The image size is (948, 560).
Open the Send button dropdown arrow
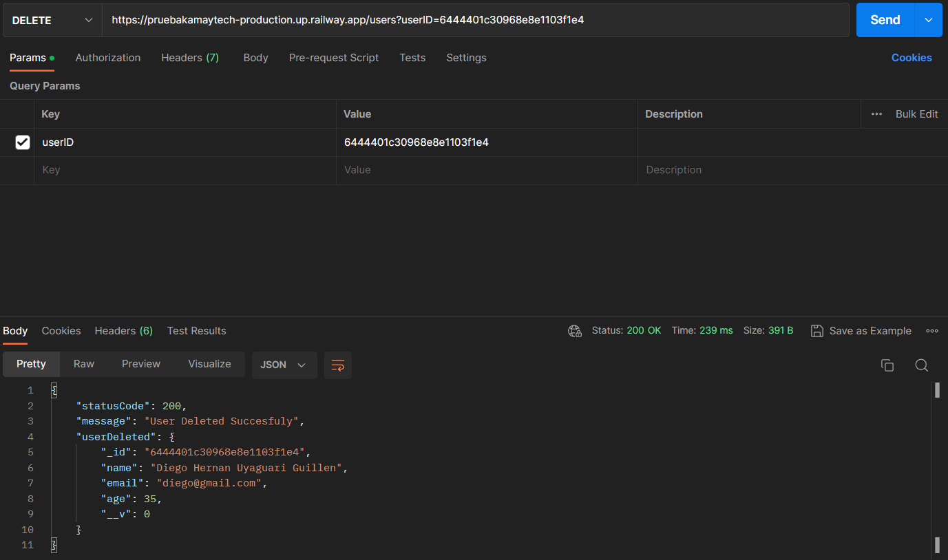[927, 20]
